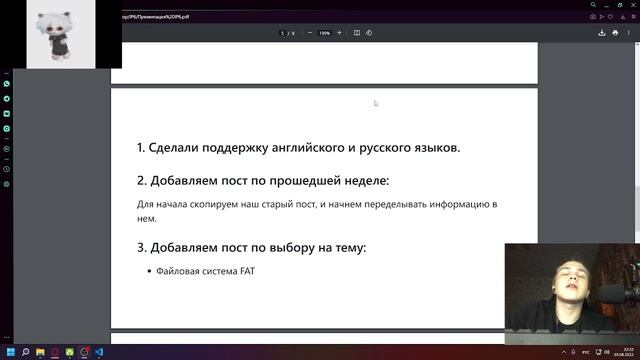Edit the PDF page number field
This screenshot has width=640, height=360.
[282, 33]
